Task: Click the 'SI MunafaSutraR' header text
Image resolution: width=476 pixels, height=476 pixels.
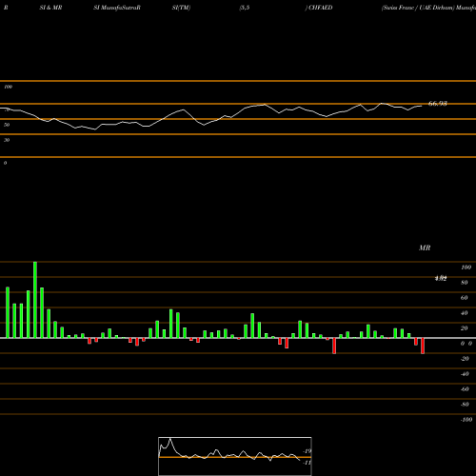Action: [x=117, y=8]
